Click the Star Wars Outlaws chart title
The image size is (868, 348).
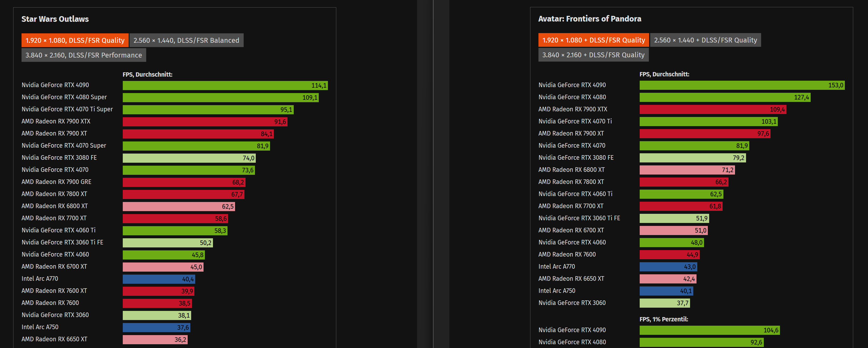click(x=55, y=19)
